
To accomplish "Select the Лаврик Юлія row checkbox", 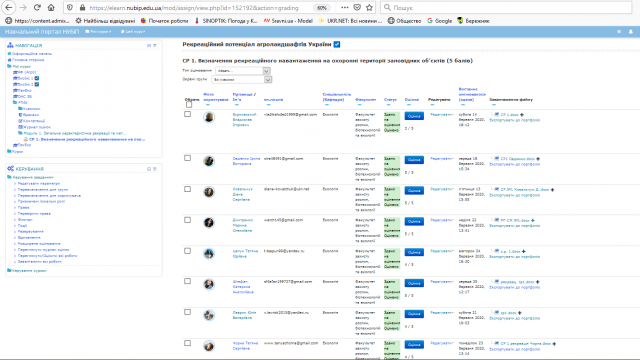I will click(x=187, y=312).
